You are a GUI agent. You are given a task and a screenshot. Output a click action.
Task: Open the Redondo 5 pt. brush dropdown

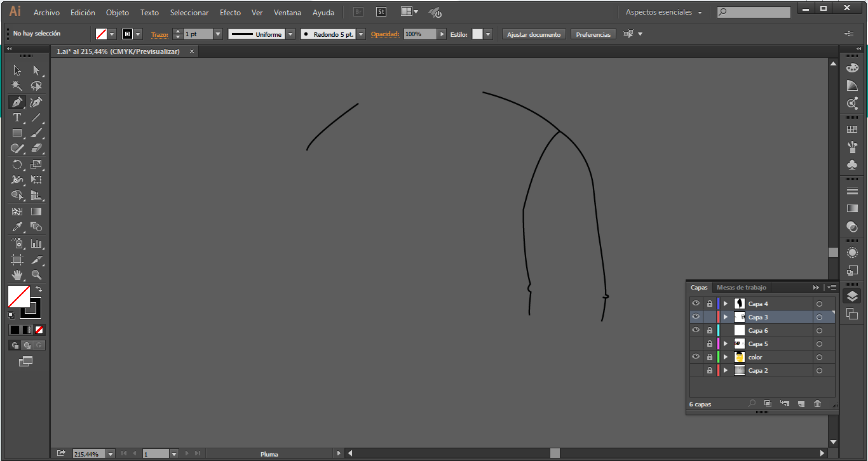click(x=362, y=34)
